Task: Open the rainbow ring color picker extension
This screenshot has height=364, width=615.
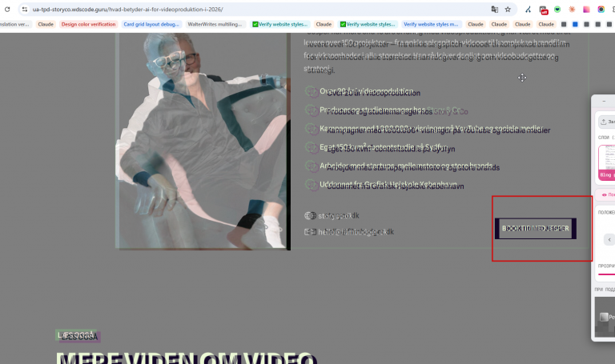Action: click(601, 10)
